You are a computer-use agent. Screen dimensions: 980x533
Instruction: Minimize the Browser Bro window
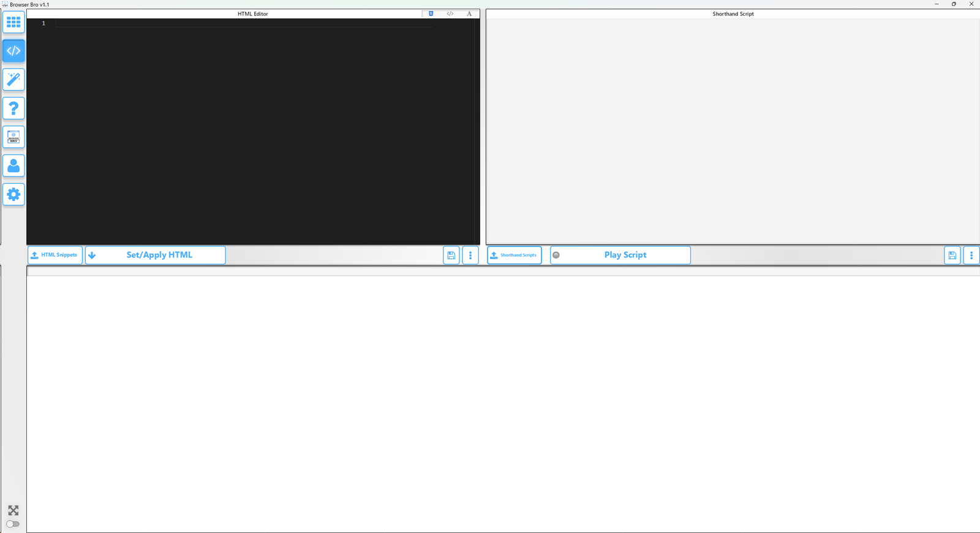pyautogui.click(x=937, y=4)
